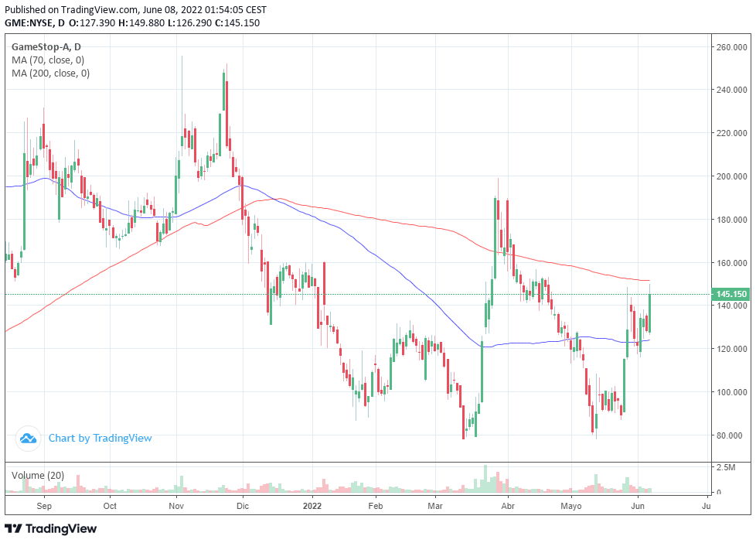Click the 120.000 price axis label

click(x=731, y=349)
